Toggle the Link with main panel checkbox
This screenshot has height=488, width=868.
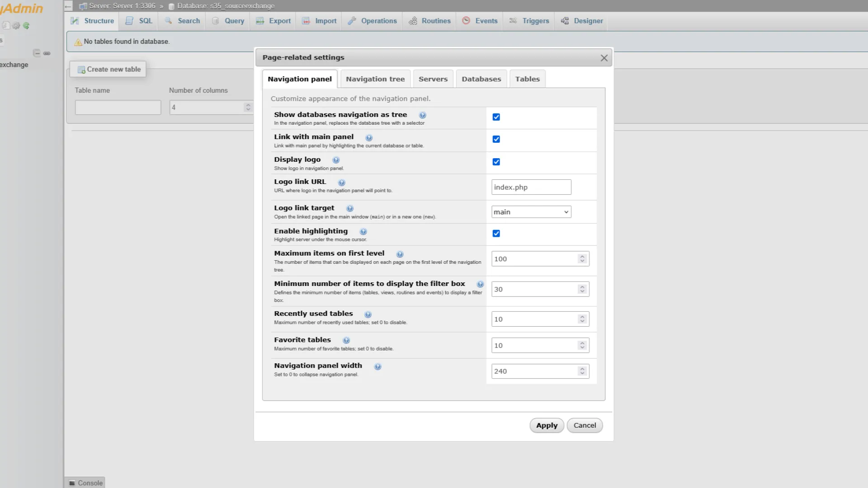click(x=496, y=139)
